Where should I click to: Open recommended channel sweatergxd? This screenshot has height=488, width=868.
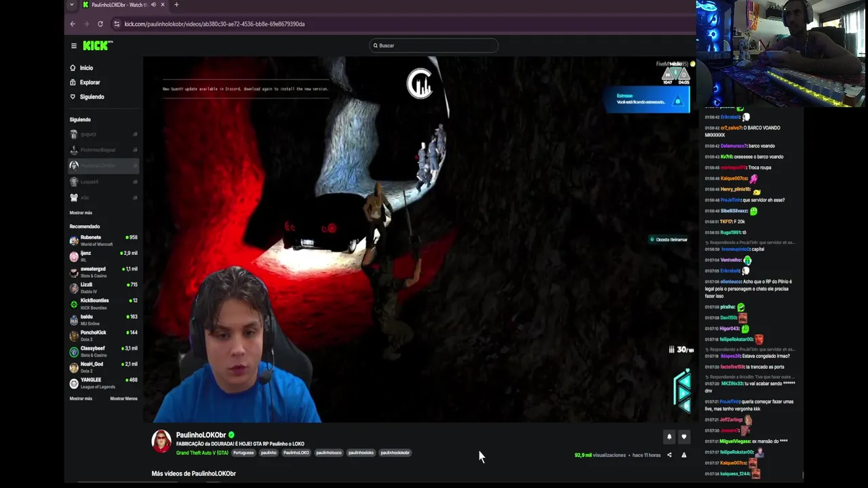(x=104, y=272)
